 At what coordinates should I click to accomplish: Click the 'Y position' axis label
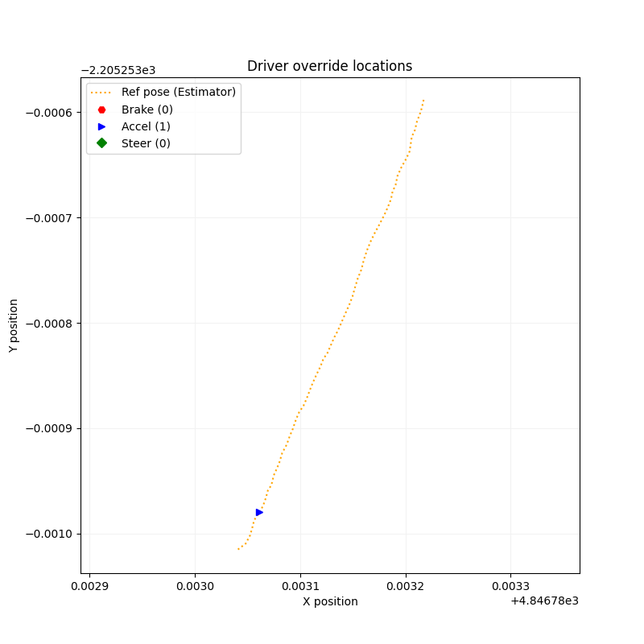click(x=13, y=326)
